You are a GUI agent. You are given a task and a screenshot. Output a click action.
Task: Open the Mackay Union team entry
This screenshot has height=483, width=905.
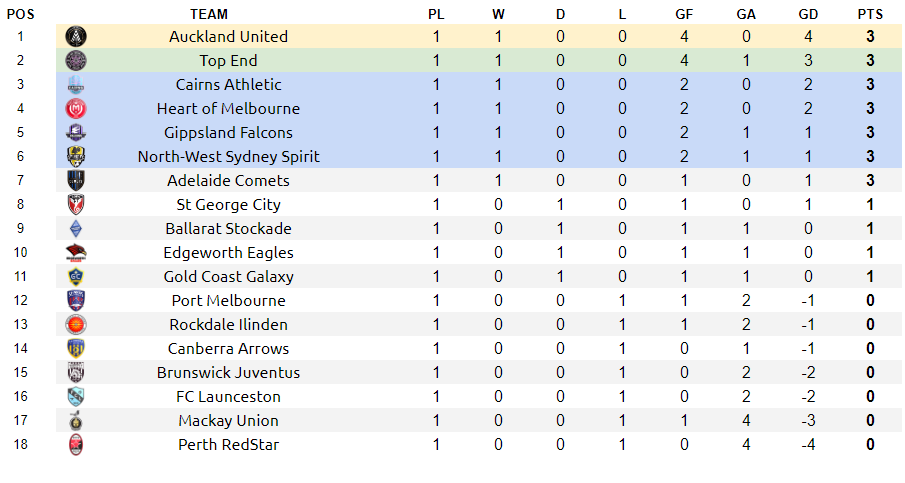(229, 421)
